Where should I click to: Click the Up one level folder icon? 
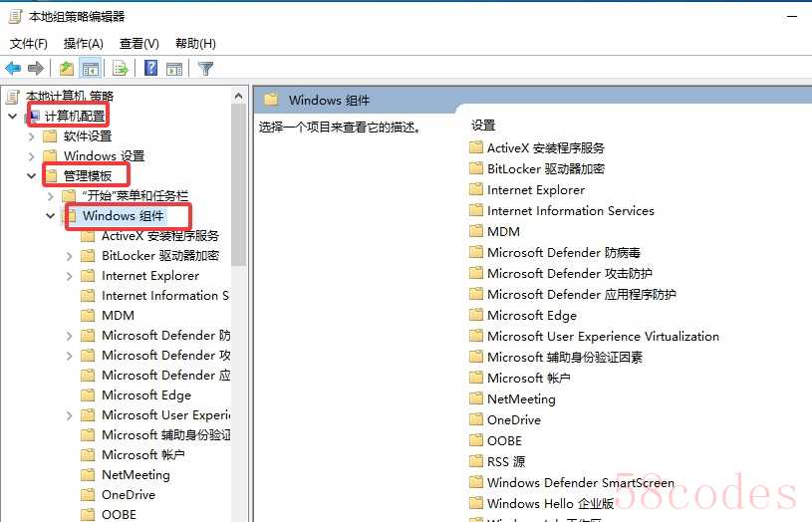tap(67, 68)
